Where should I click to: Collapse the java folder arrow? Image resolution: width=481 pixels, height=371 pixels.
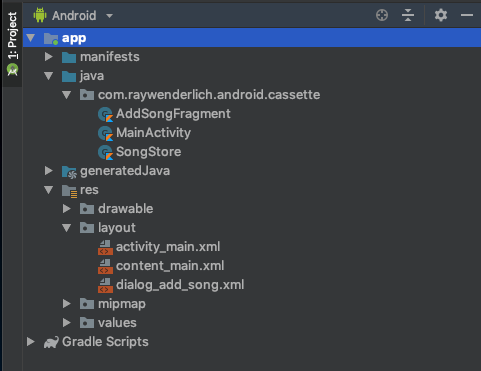49,76
